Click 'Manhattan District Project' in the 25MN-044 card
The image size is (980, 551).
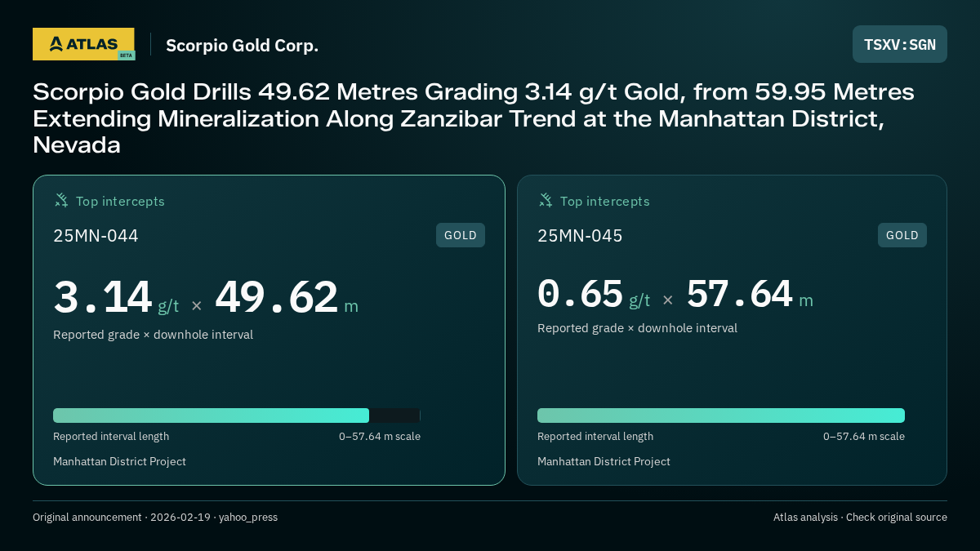(x=119, y=462)
